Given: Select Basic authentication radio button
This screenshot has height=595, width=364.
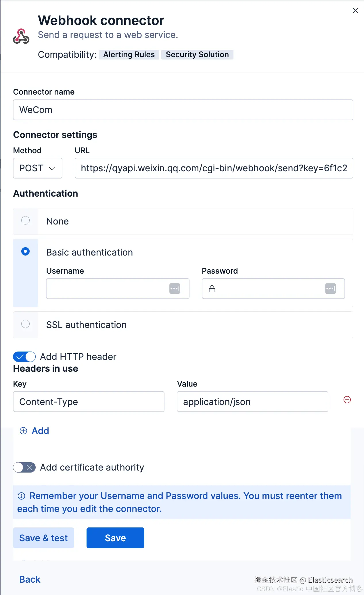Looking at the screenshot, I should tap(26, 252).
